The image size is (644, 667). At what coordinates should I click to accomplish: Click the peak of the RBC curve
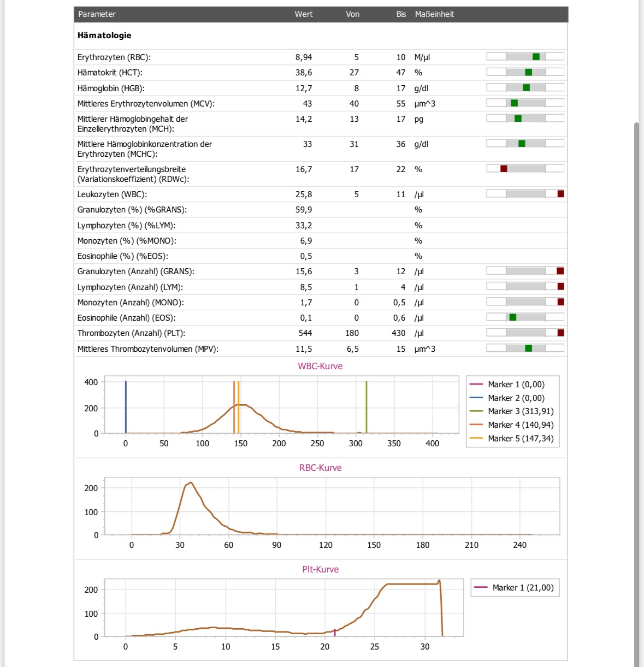[x=190, y=483]
